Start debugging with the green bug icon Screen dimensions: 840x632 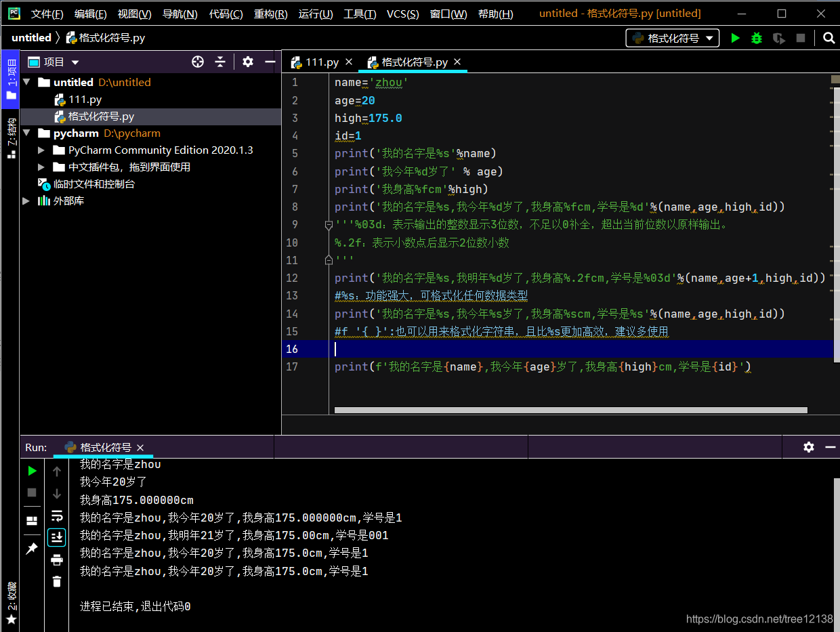[757, 38]
